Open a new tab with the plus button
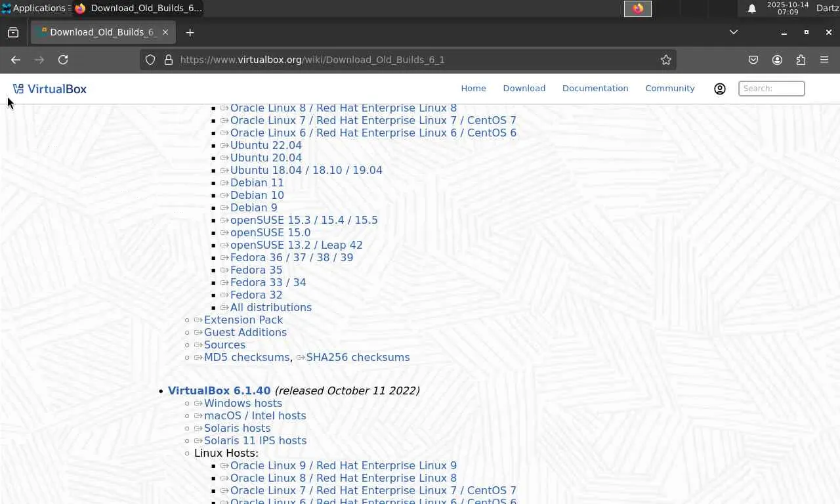Viewport: 840px width, 504px height. [190, 32]
